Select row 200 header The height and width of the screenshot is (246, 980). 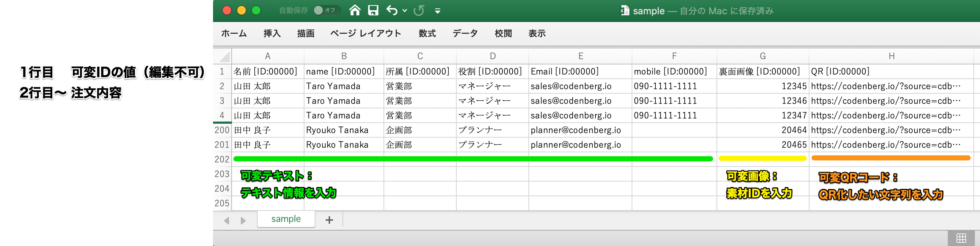click(x=222, y=130)
